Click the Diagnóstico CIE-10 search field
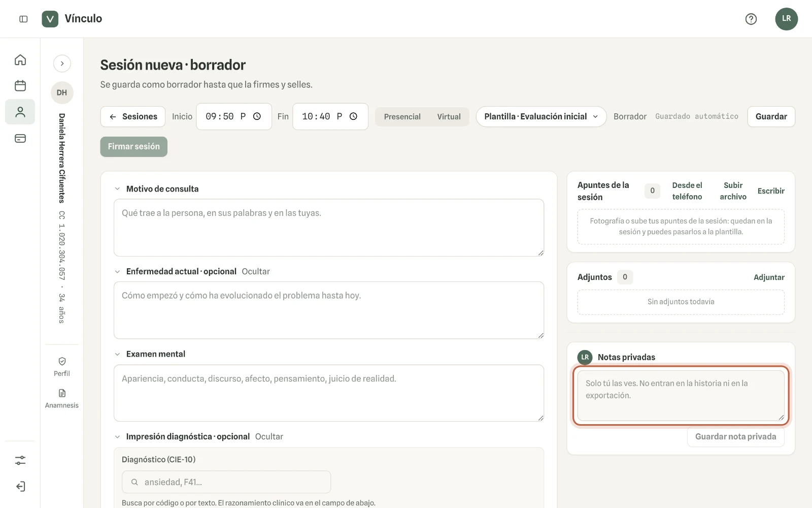 point(226,482)
